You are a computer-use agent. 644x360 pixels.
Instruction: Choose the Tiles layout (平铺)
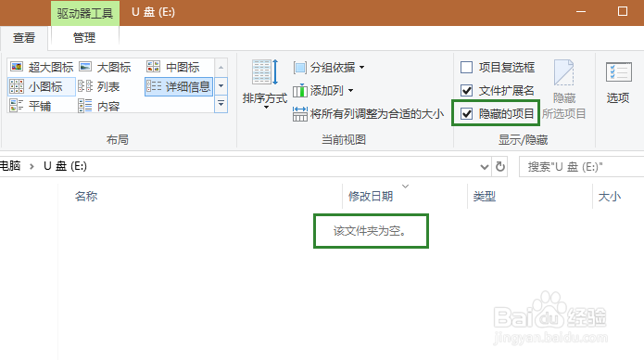coord(31,106)
